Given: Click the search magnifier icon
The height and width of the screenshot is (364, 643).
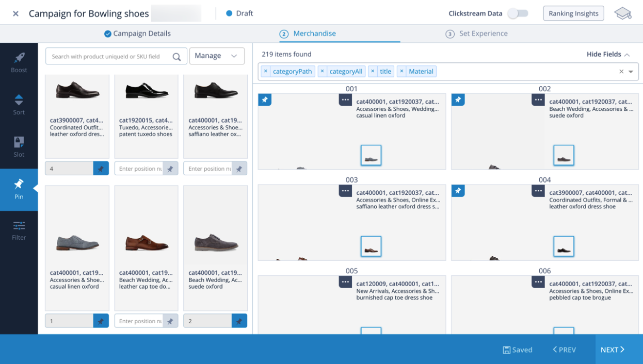Looking at the screenshot, I should click(x=176, y=57).
